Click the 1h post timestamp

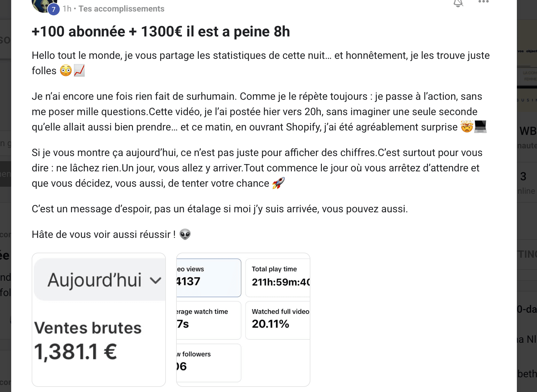[x=67, y=9]
